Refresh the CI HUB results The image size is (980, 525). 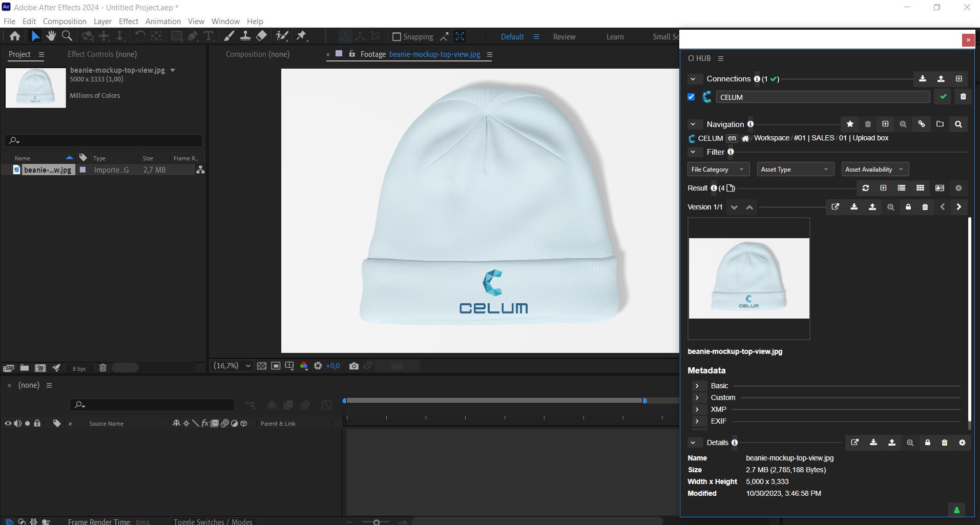pyautogui.click(x=865, y=188)
